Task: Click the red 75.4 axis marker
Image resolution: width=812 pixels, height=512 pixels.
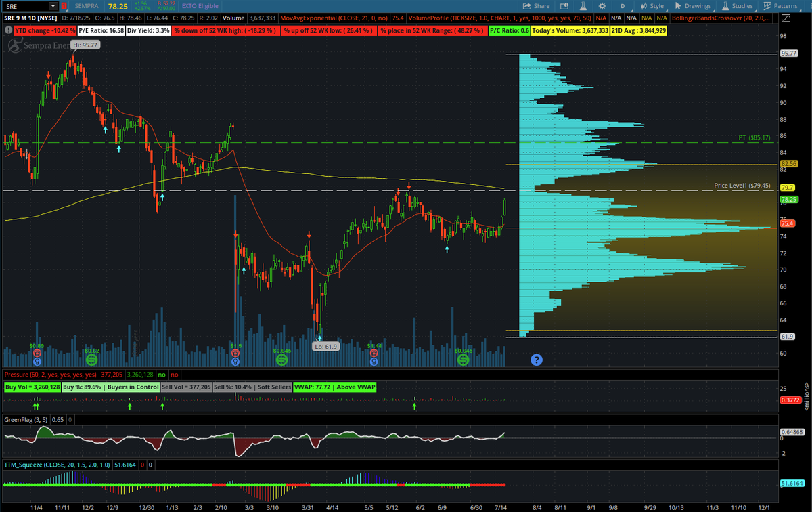Action: click(x=786, y=223)
